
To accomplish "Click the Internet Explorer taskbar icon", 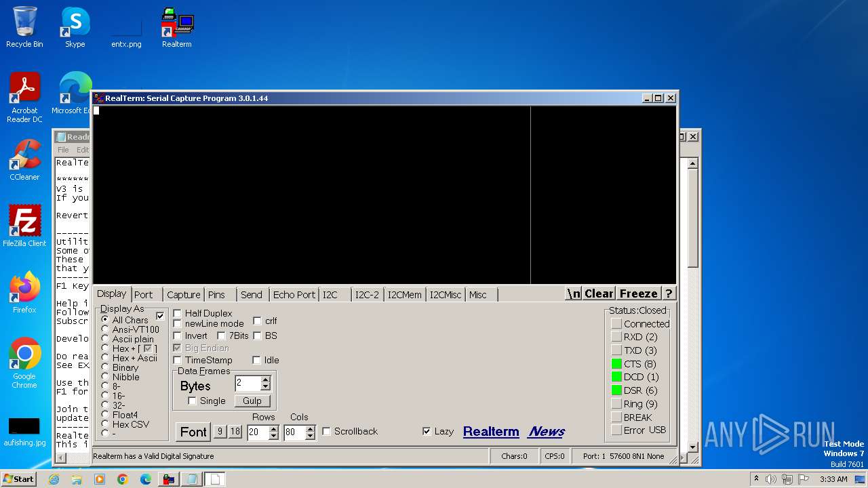I will pyautogui.click(x=54, y=479).
